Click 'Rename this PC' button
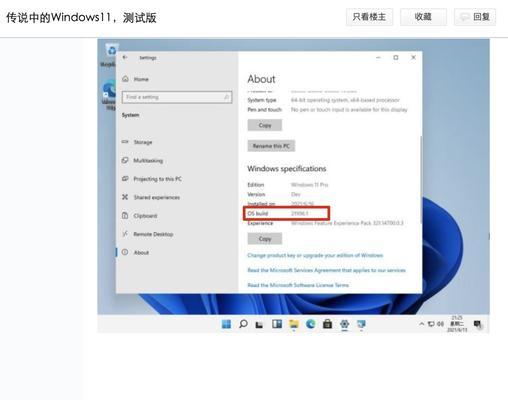 (x=271, y=146)
